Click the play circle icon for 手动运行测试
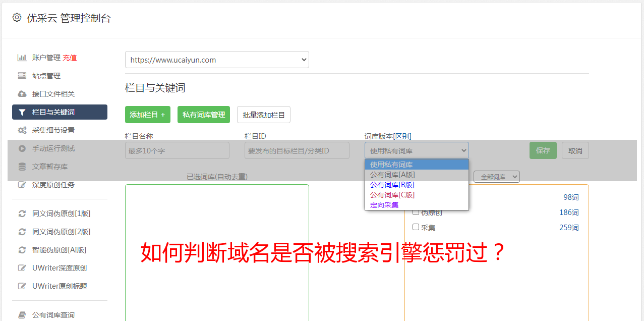 [22, 148]
